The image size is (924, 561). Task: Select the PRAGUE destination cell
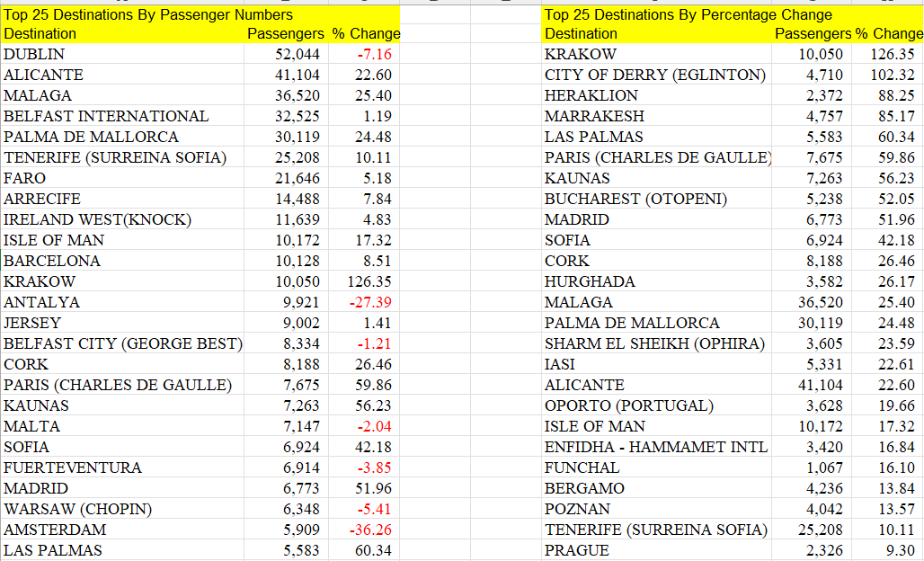(656, 550)
